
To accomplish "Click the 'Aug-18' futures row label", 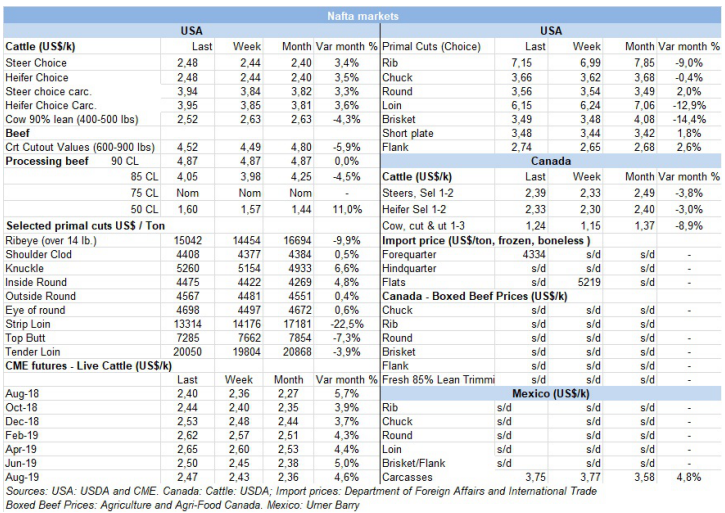I will click(23, 394).
